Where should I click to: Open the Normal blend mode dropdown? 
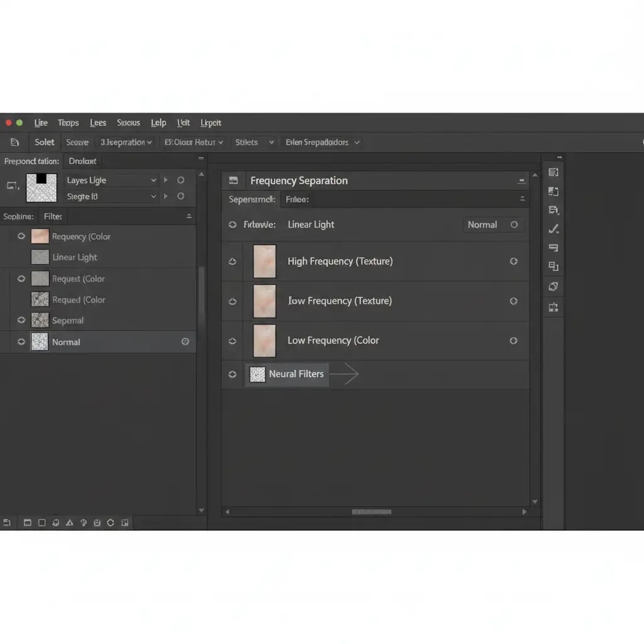492,225
